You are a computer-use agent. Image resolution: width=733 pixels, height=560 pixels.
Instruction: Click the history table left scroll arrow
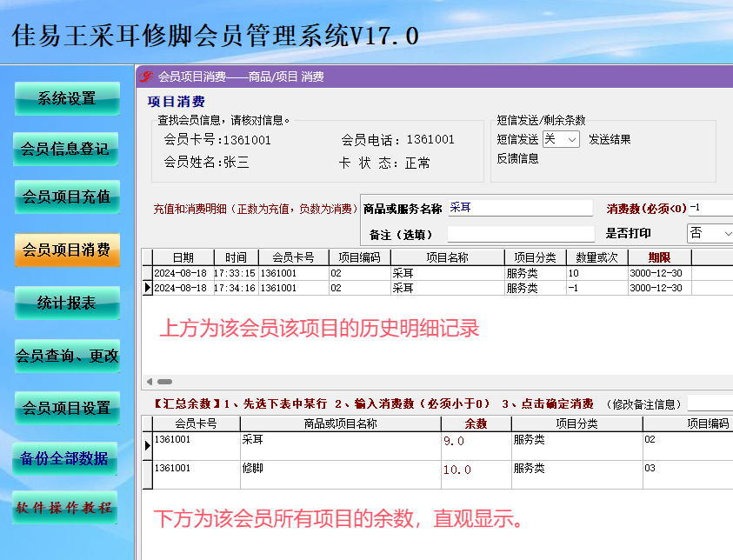coord(150,382)
